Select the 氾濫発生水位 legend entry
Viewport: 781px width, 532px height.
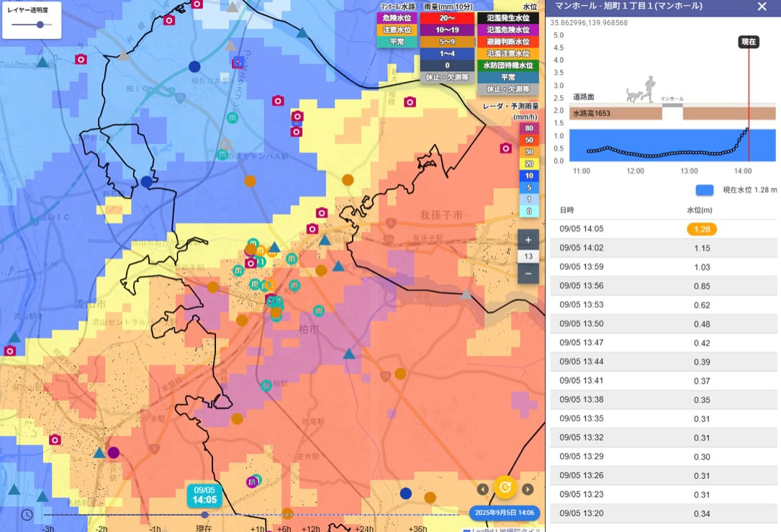[508, 18]
